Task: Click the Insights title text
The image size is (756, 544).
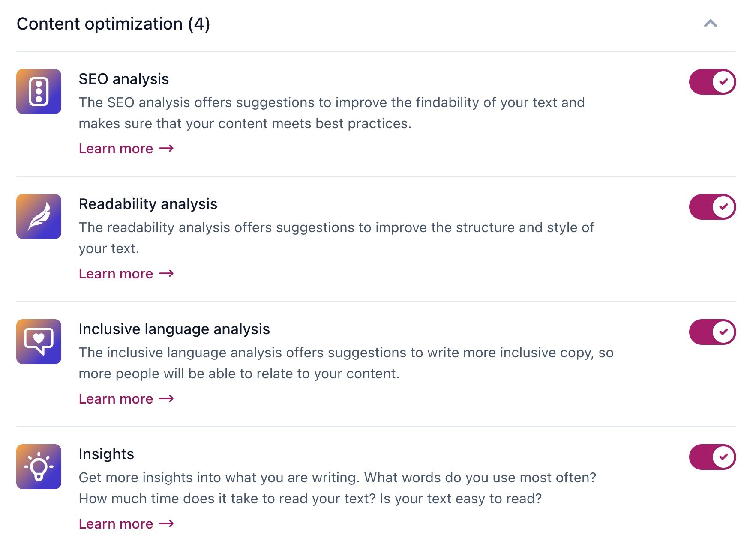Action: pos(106,454)
